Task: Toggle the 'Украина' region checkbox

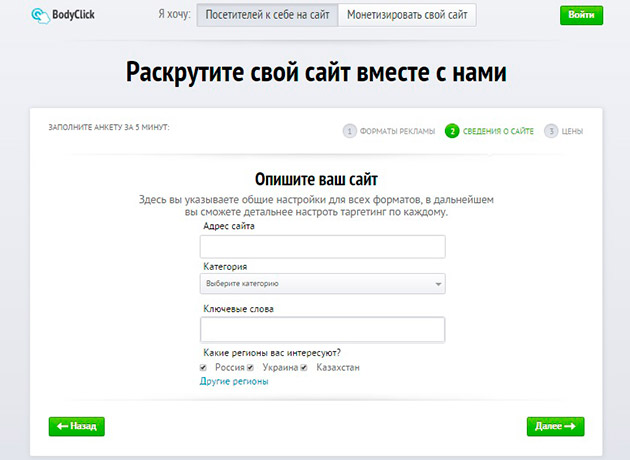Action: tap(250, 368)
